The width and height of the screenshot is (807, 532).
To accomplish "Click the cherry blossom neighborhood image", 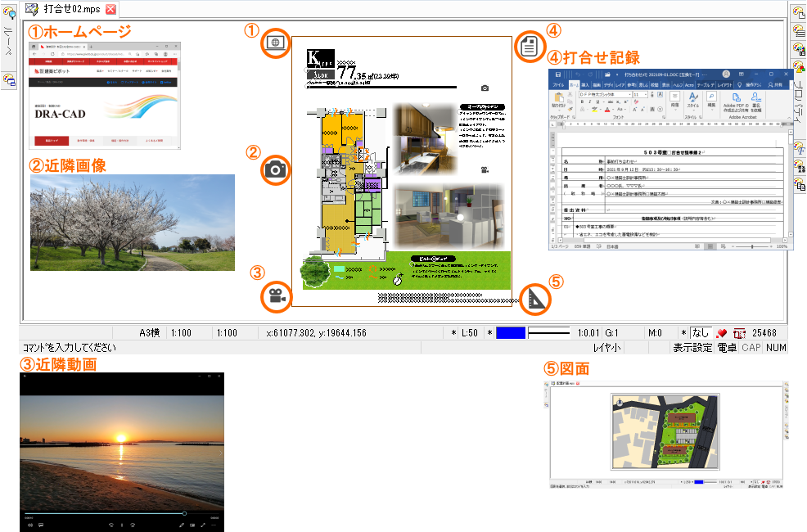I will point(133,223).
